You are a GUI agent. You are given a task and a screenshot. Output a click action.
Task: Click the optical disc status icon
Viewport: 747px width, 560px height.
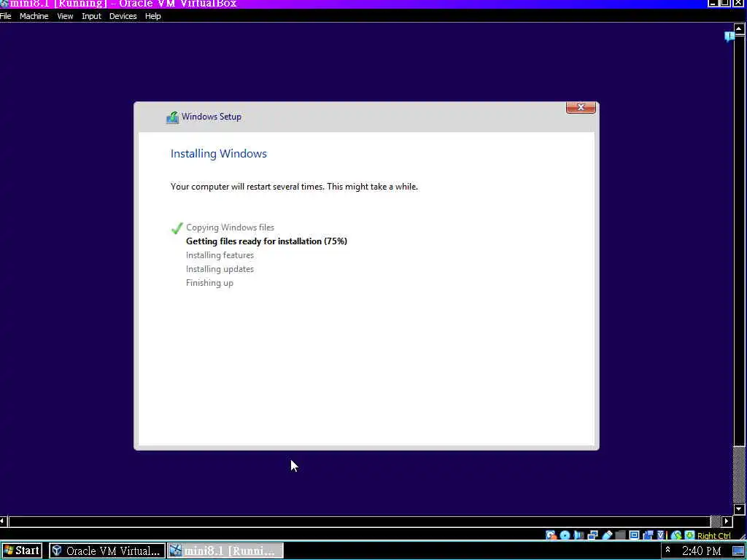coord(565,535)
